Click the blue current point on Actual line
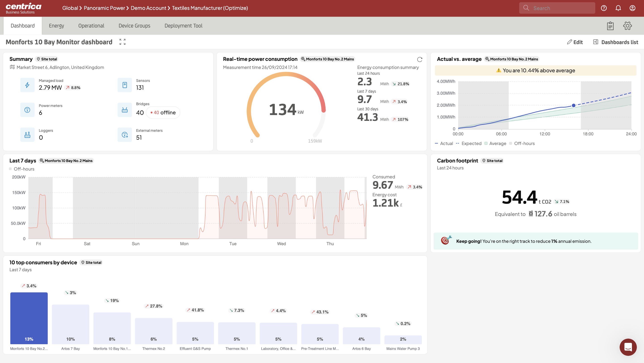The width and height of the screenshot is (644, 363). tap(574, 106)
